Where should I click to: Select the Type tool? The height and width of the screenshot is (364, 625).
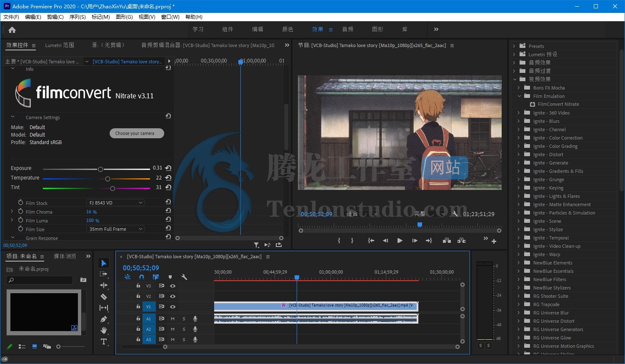tap(104, 342)
